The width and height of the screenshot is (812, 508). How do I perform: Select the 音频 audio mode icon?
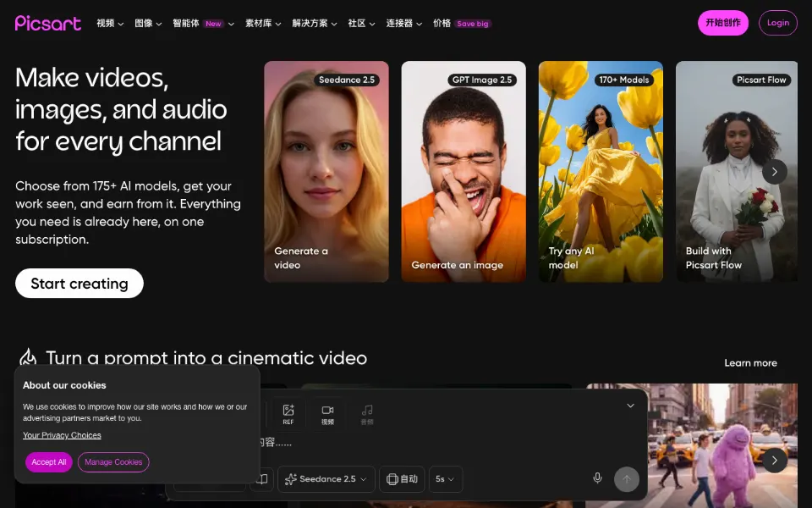click(367, 414)
